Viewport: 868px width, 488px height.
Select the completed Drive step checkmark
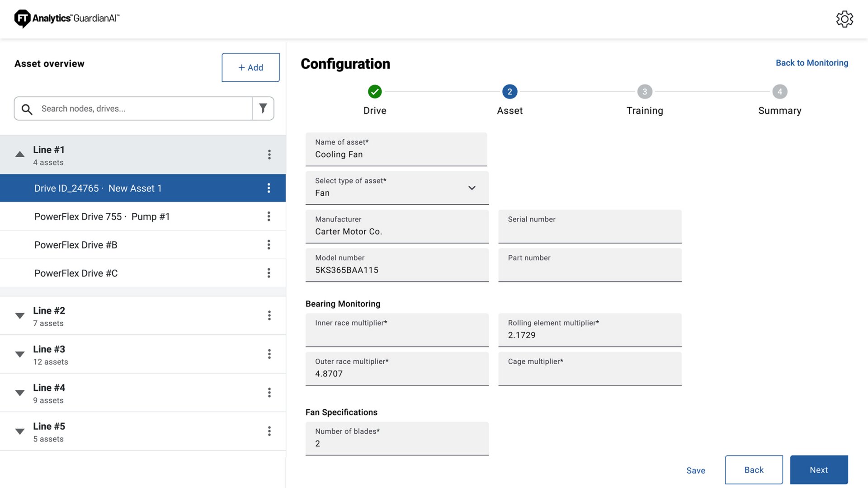pos(375,91)
